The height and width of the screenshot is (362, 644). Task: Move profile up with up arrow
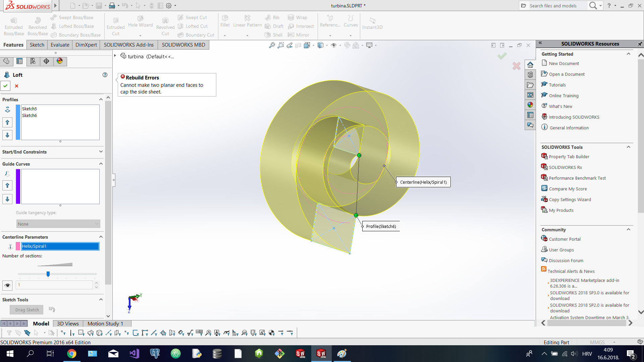[7, 122]
